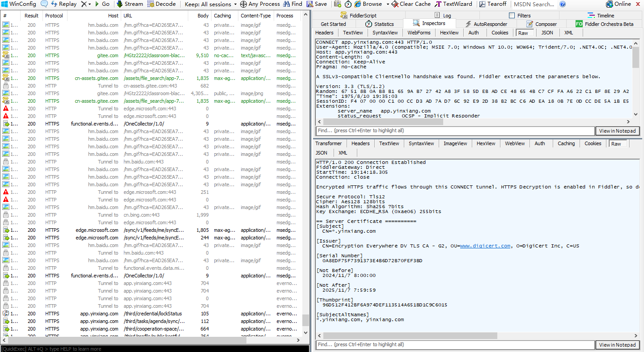Image resolution: width=644 pixels, height=352 pixels.
Task: Select response WebView tab
Action: pyautogui.click(x=515, y=143)
